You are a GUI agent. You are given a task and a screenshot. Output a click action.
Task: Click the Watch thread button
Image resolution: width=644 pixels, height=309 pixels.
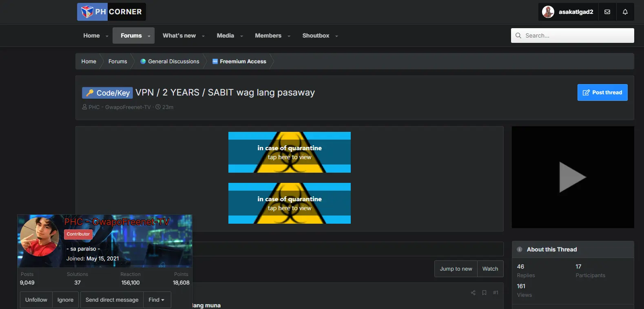pyautogui.click(x=490, y=269)
